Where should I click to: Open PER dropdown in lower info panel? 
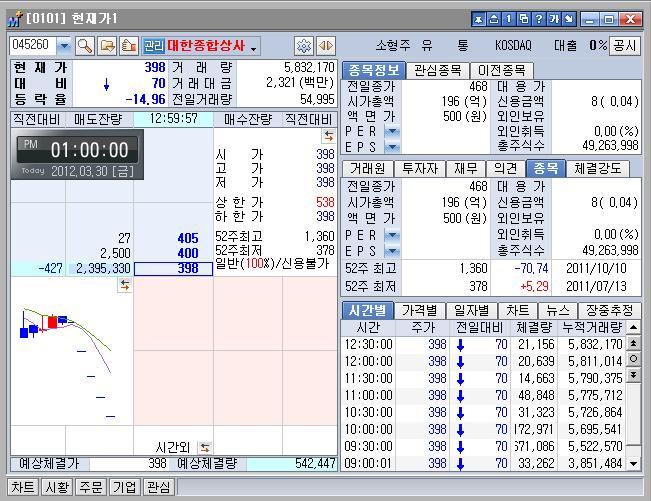coord(392,235)
